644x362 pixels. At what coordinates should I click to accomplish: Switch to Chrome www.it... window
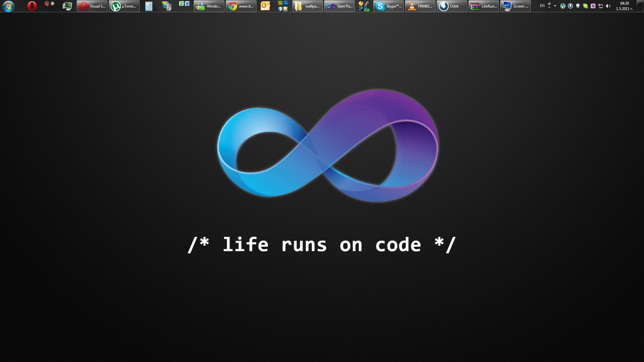241,6
